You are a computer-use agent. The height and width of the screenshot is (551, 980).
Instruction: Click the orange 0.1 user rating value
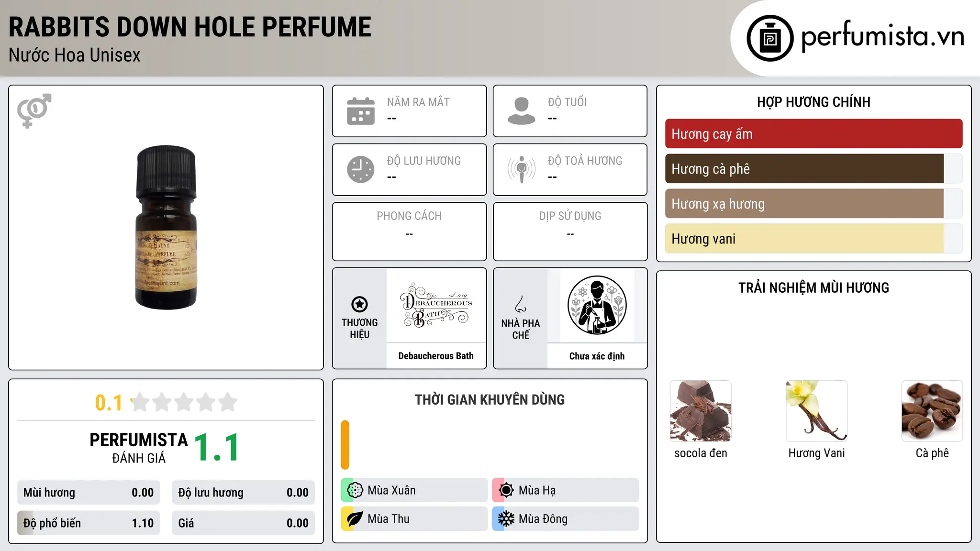[109, 403]
